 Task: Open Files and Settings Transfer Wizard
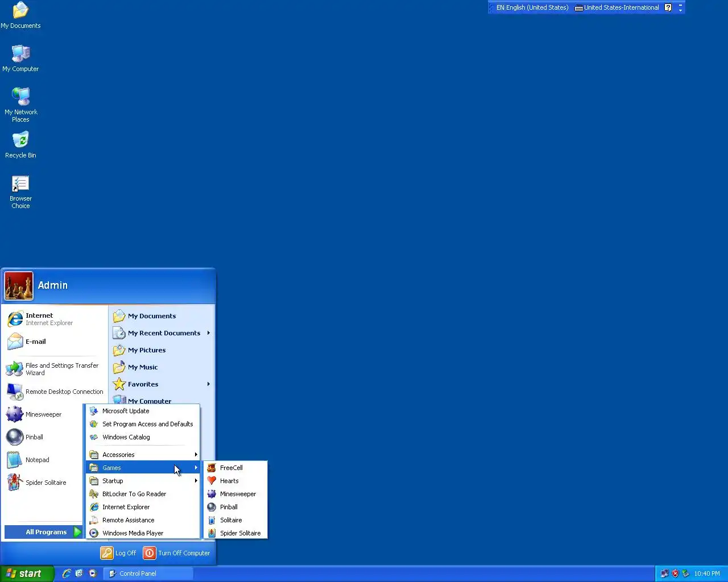pos(55,369)
